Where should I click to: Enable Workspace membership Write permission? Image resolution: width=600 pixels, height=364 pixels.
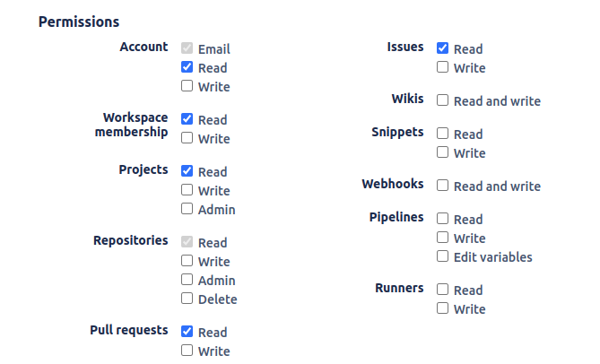click(187, 138)
